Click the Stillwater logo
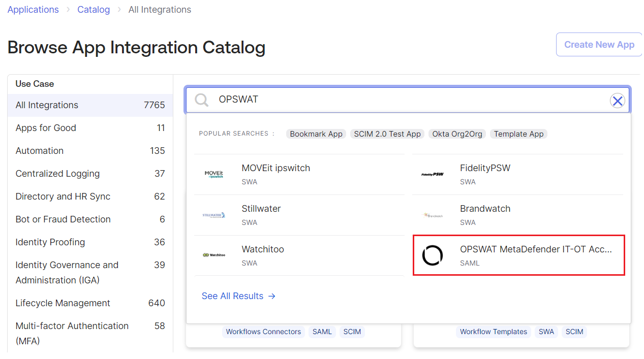This screenshot has height=359, width=644. pos(214,215)
